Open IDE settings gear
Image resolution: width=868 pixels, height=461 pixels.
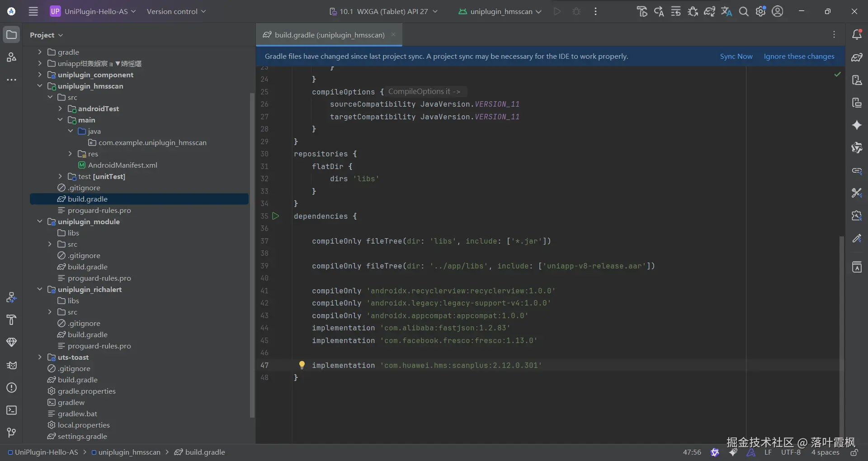click(x=761, y=11)
